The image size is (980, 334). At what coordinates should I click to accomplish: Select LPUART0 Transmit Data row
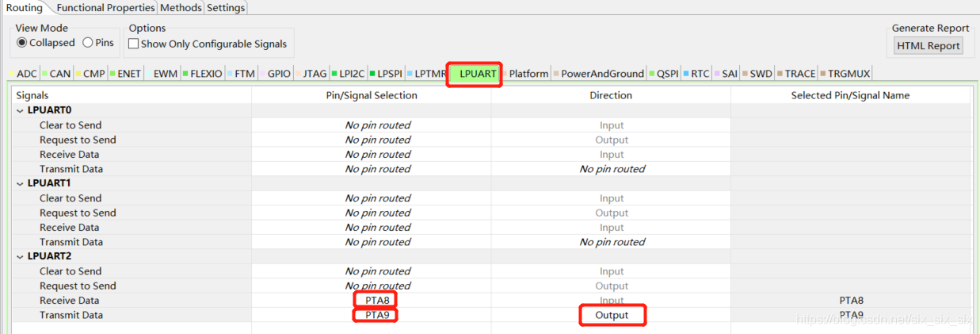click(x=490, y=169)
